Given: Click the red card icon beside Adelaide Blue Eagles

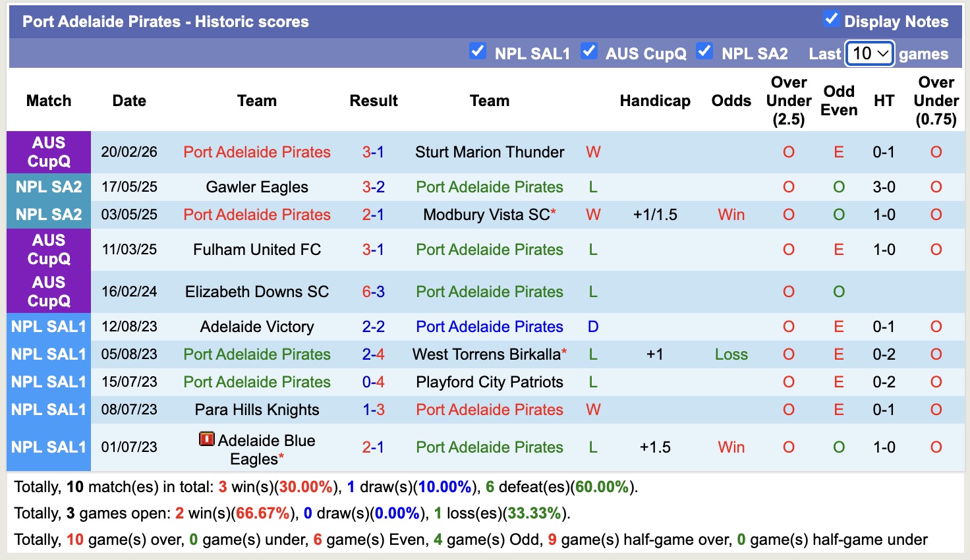Looking at the screenshot, I should tap(206, 440).
